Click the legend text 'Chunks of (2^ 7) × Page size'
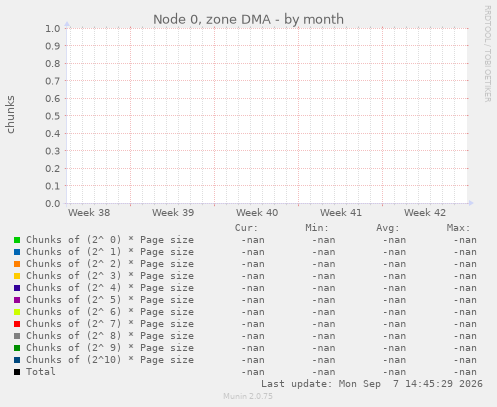 click(110, 324)
